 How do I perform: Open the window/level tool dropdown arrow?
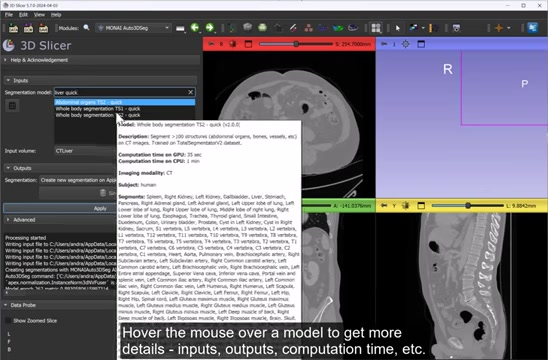pyautogui.click(x=423, y=28)
